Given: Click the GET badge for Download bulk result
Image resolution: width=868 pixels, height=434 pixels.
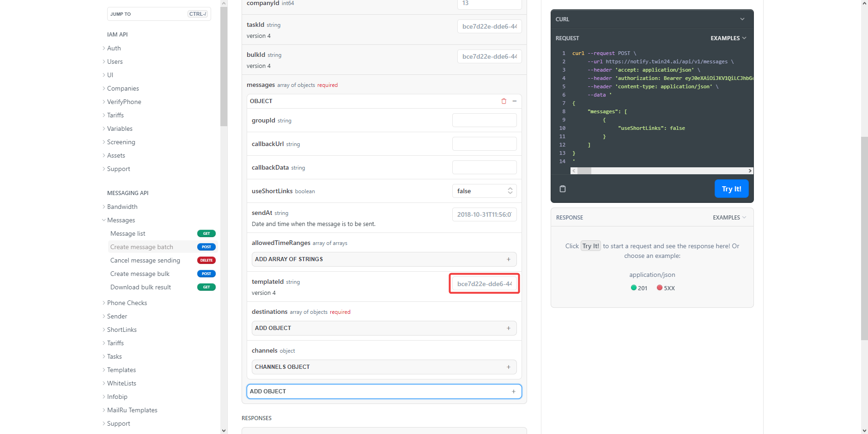Looking at the screenshot, I should pos(206,287).
